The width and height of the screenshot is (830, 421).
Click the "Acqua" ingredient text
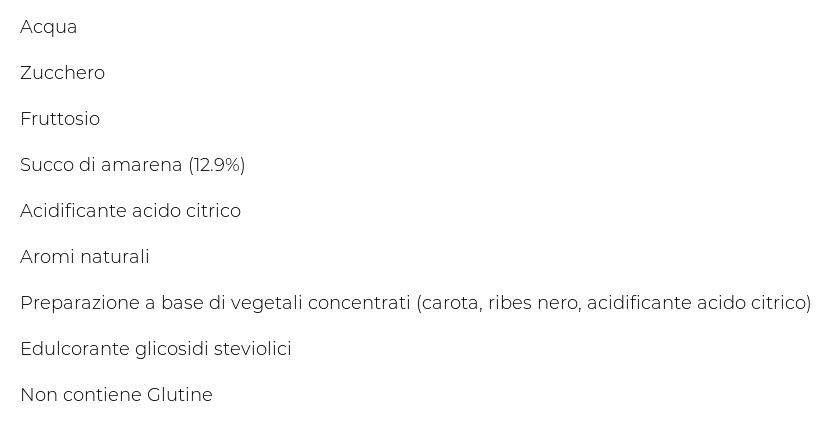[48, 27]
